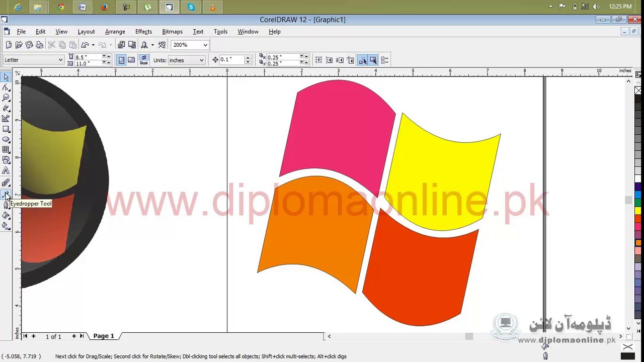Select the Interactive Fill tool
Viewport: 644px width, 362px height.
(6, 226)
